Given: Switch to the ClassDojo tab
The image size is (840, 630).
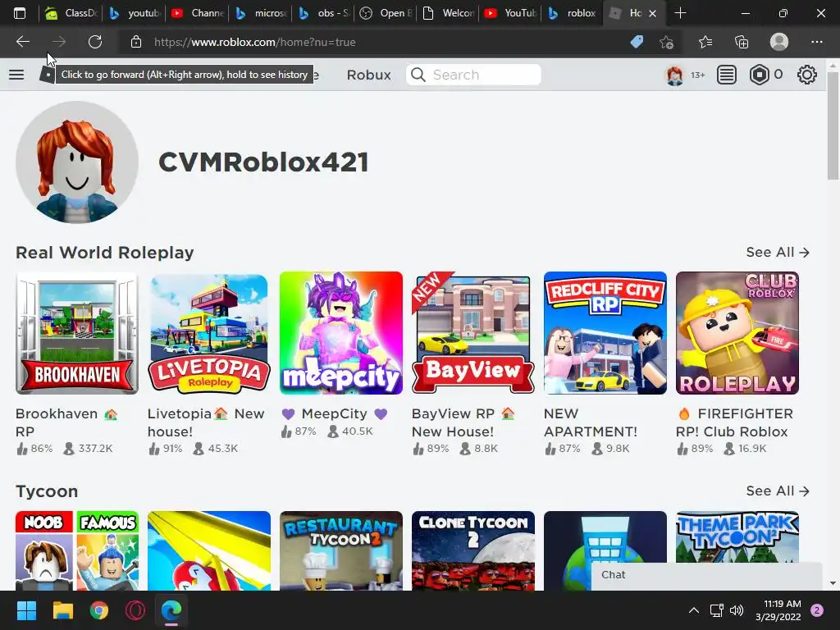Looking at the screenshot, I should (x=71, y=13).
